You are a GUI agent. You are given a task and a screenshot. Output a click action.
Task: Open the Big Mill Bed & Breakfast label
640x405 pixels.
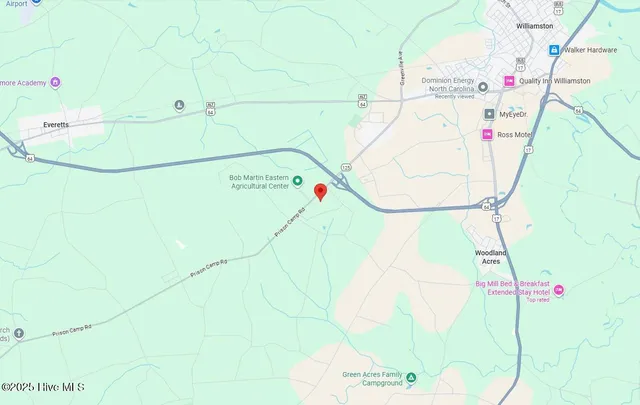[513, 288]
